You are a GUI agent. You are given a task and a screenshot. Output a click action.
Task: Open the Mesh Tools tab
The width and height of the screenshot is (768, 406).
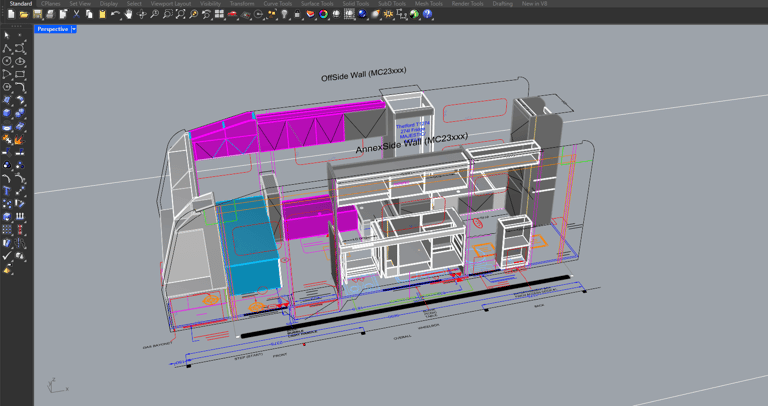[x=428, y=4]
